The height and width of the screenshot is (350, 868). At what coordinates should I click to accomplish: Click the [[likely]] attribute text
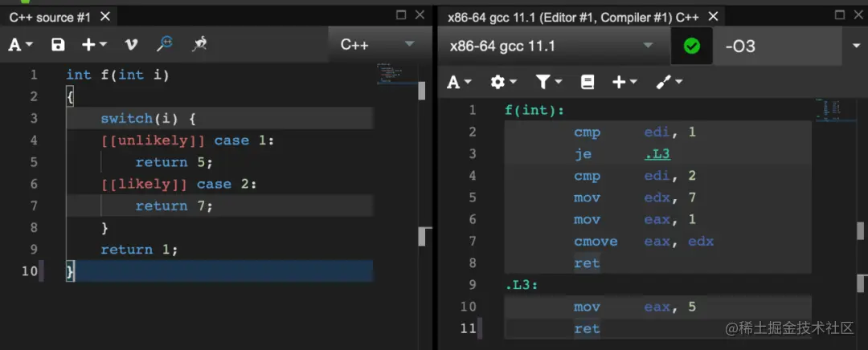click(144, 184)
